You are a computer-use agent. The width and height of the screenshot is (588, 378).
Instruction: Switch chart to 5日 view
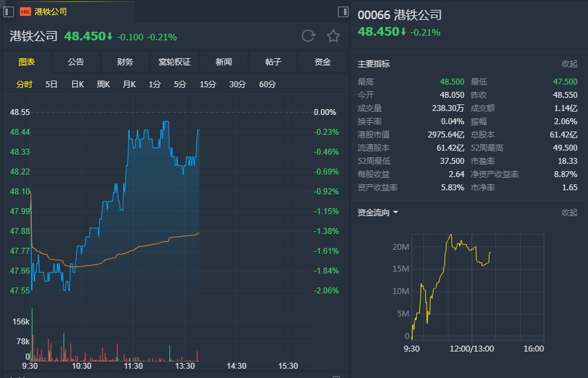coord(52,85)
